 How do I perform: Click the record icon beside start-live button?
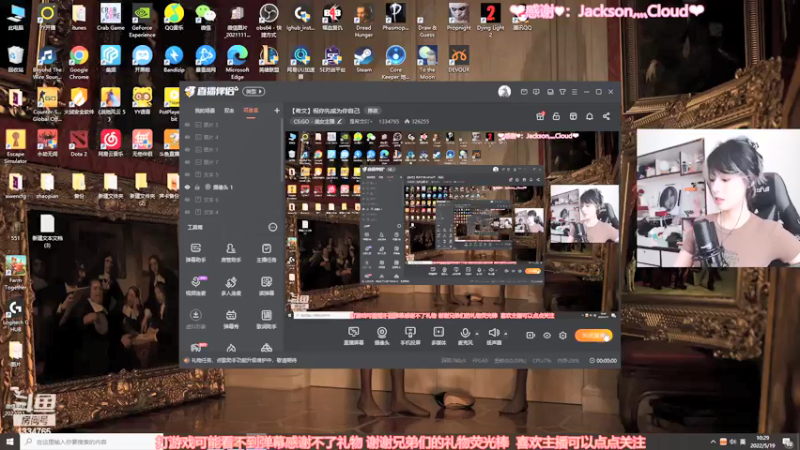pos(530,335)
